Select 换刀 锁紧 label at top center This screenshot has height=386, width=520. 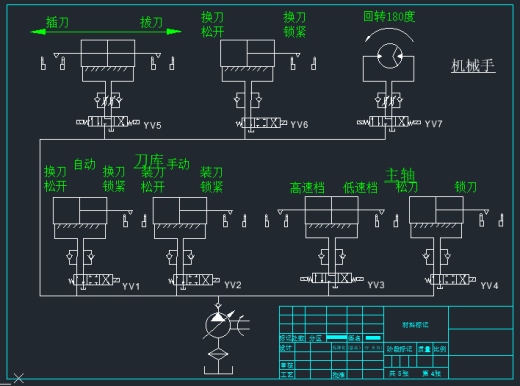coord(295,24)
